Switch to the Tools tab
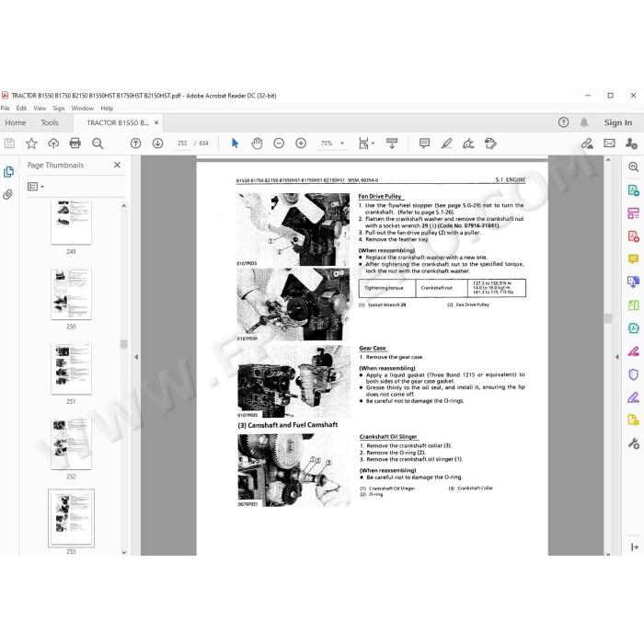This screenshot has height=644, width=644. [x=50, y=122]
